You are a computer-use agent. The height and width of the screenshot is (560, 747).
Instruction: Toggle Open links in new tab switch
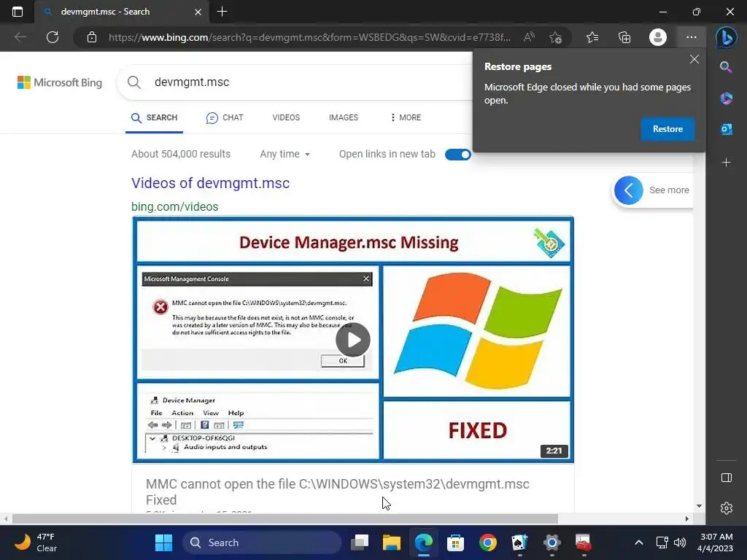[458, 155]
